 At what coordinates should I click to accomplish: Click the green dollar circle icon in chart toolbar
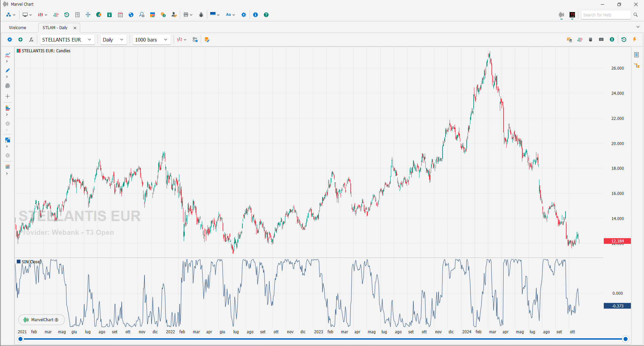pyautogui.click(x=612, y=40)
